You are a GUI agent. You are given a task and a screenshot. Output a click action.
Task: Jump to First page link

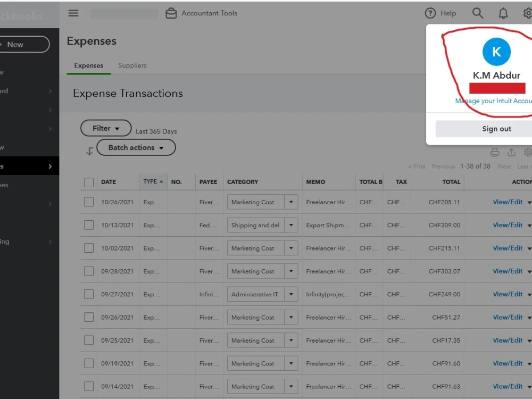click(x=417, y=166)
